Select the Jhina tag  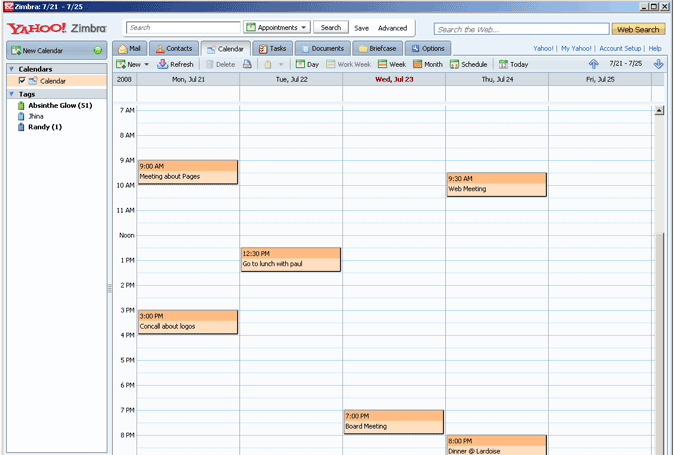click(36, 116)
